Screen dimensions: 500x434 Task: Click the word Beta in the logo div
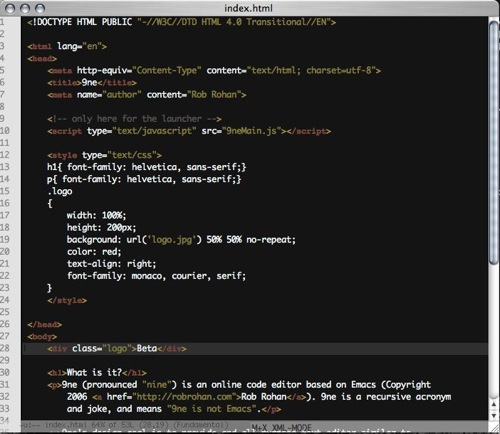147,348
